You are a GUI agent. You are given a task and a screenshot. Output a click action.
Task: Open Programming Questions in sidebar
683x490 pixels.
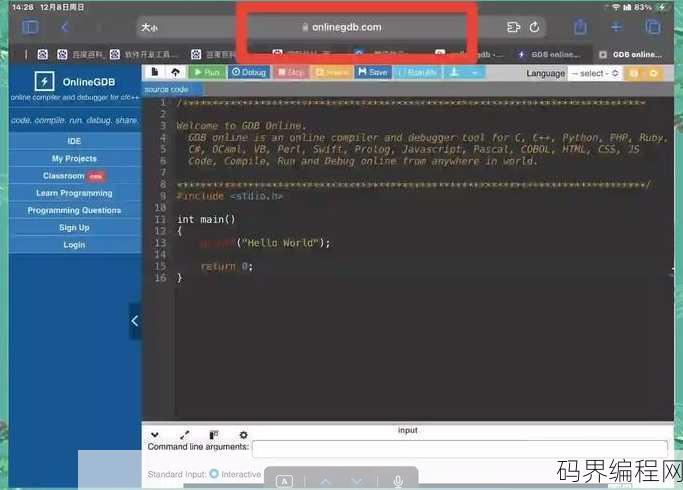(x=74, y=210)
